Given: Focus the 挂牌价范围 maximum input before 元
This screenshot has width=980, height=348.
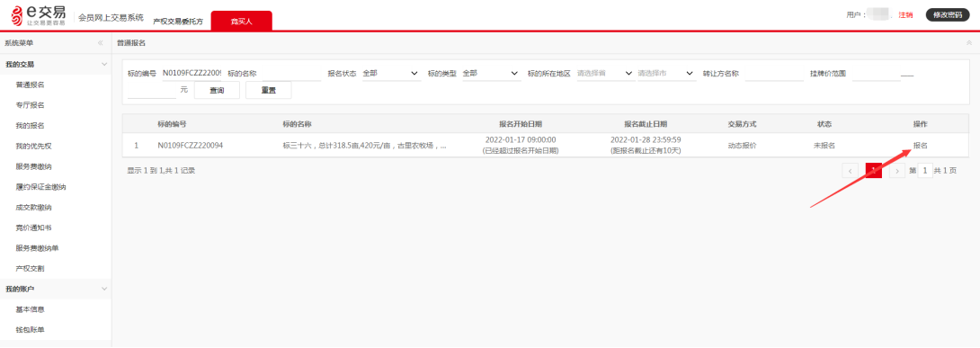Looking at the screenshot, I should [x=152, y=90].
